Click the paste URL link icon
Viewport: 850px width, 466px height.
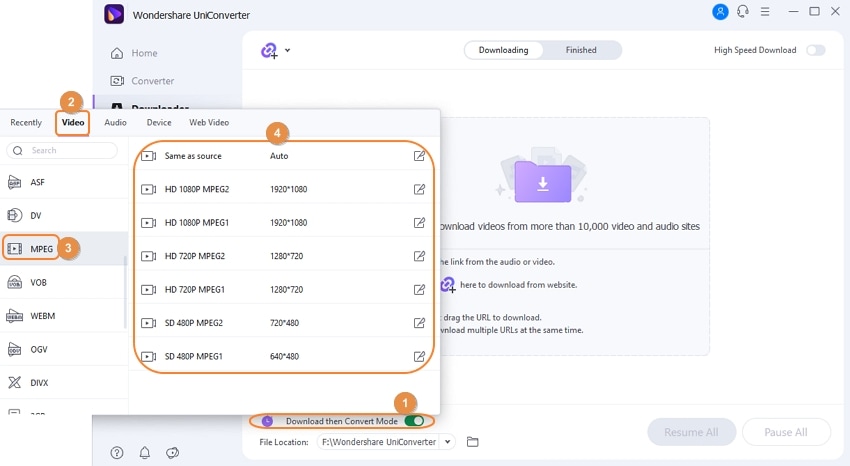click(269, 50)
